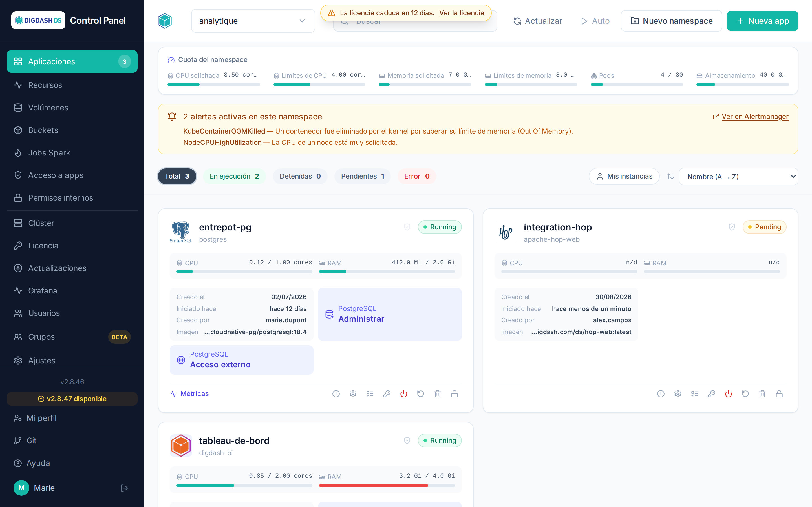Open the Nombre (A → Z) sort dropdown
The image size is (812, 507).
point(738,176)
